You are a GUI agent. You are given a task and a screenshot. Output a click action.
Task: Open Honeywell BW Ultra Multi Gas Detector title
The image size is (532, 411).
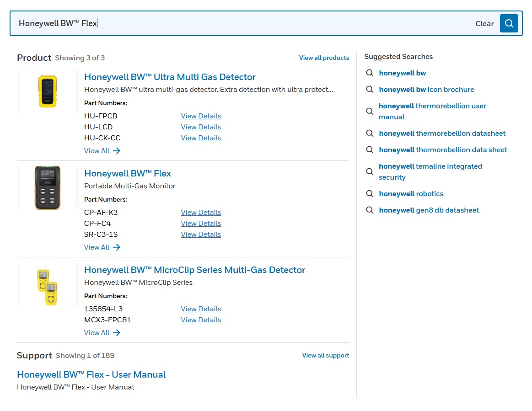click(170, 77)
